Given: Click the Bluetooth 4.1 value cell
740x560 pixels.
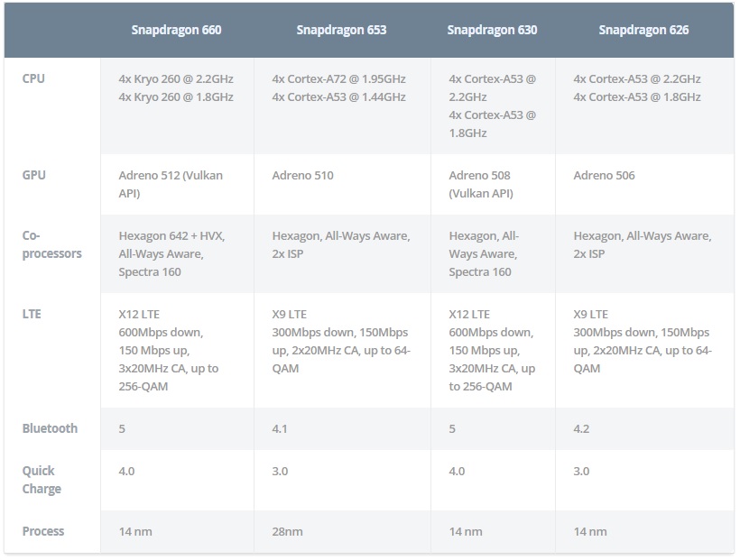Looking at the screenshot, I should point(342,429).
